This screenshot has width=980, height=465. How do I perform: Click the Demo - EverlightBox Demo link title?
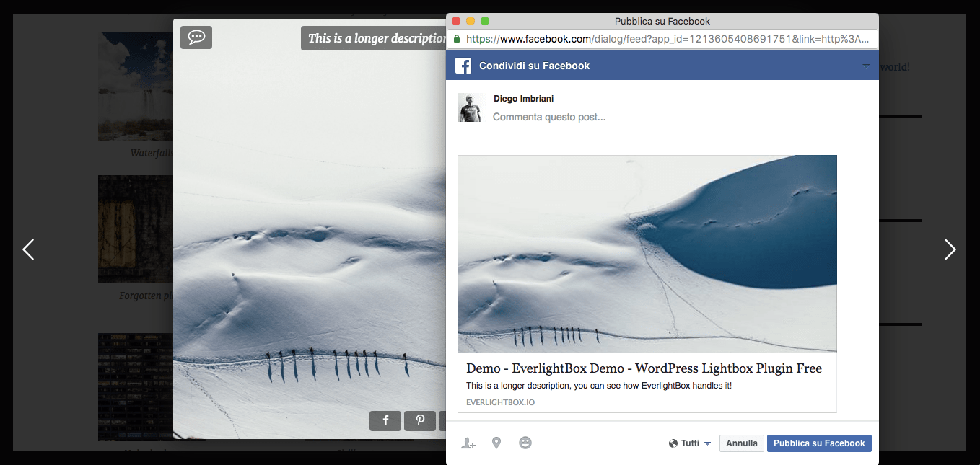(x=644, y=368)
